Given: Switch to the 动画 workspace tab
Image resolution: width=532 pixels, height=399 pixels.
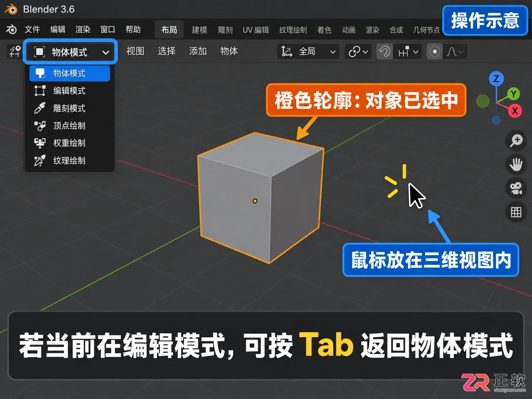Looking at the screenshot, I should [349, 30].
